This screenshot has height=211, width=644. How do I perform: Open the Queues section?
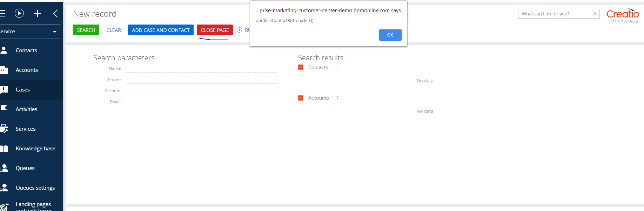[x=25, y=168]
